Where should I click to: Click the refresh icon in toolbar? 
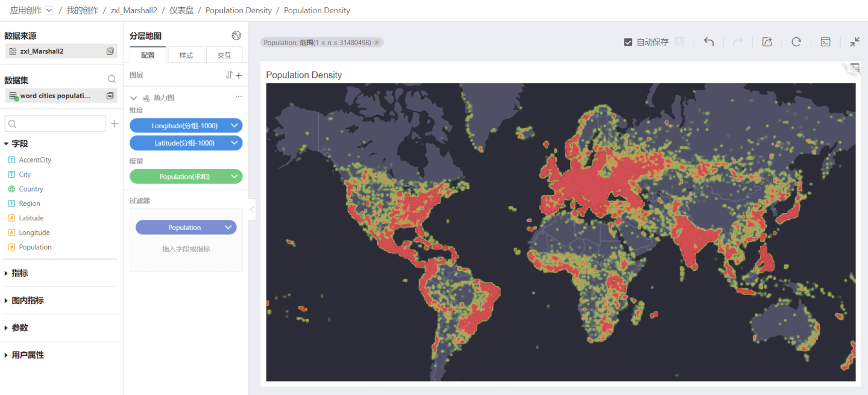tap(796, 42)
